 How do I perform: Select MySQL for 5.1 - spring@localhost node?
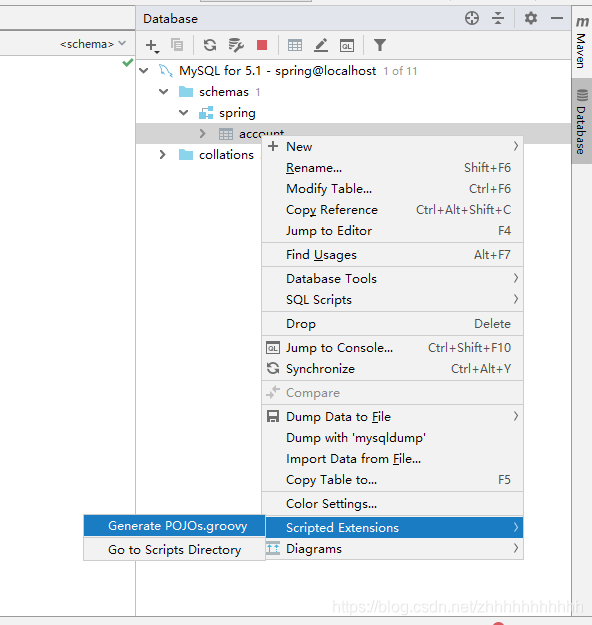click(277, 71)
